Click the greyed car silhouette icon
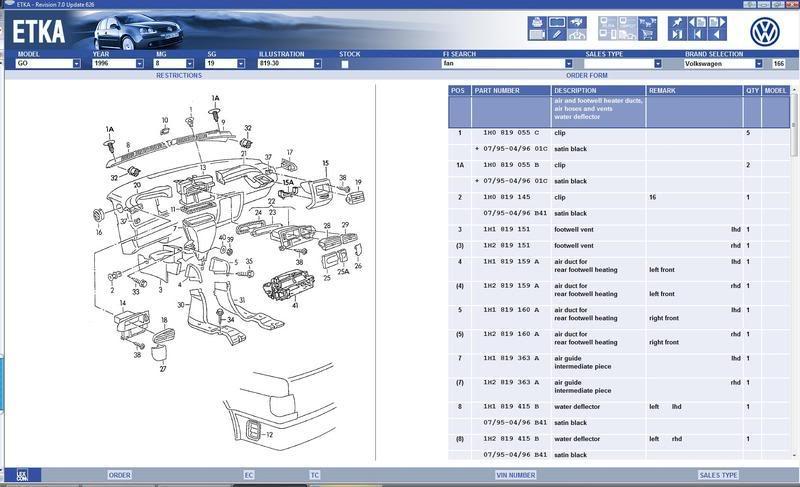Viewport: 800px width, 487px height. pos(577,35)
